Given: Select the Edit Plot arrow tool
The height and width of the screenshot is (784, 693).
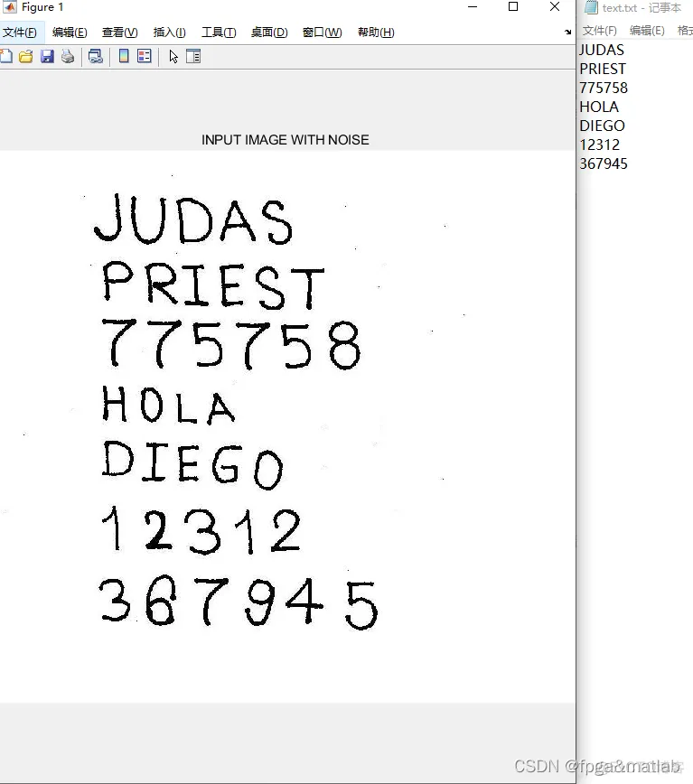Looking at the screenshot, I should click(173, 57).
